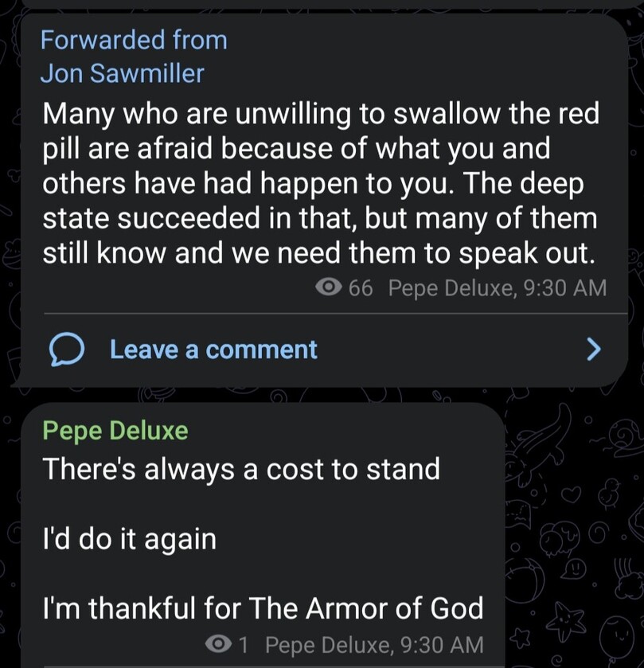644x668 pixels.
Task: Open the green Pepe Deluxe sender name
Action: coord(115,431)
